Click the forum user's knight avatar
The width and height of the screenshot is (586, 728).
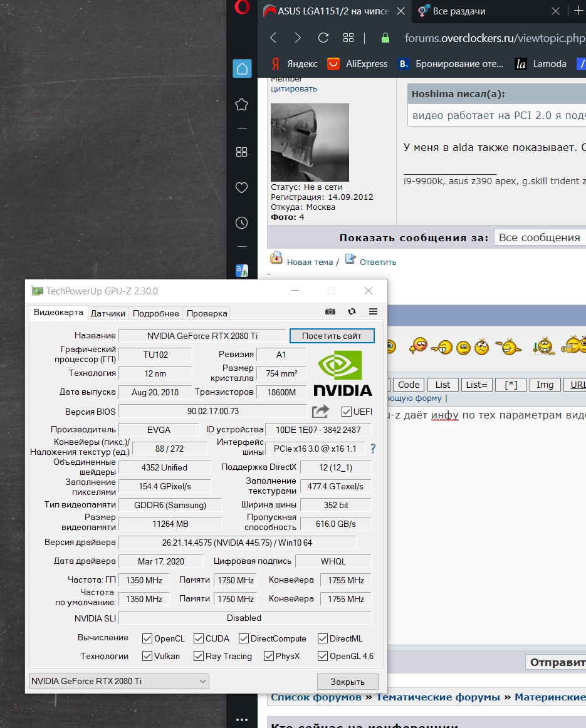[x=310, y=142]
